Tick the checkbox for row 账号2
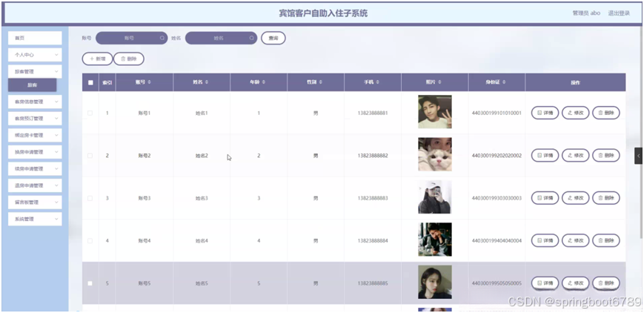 [90, 156]
